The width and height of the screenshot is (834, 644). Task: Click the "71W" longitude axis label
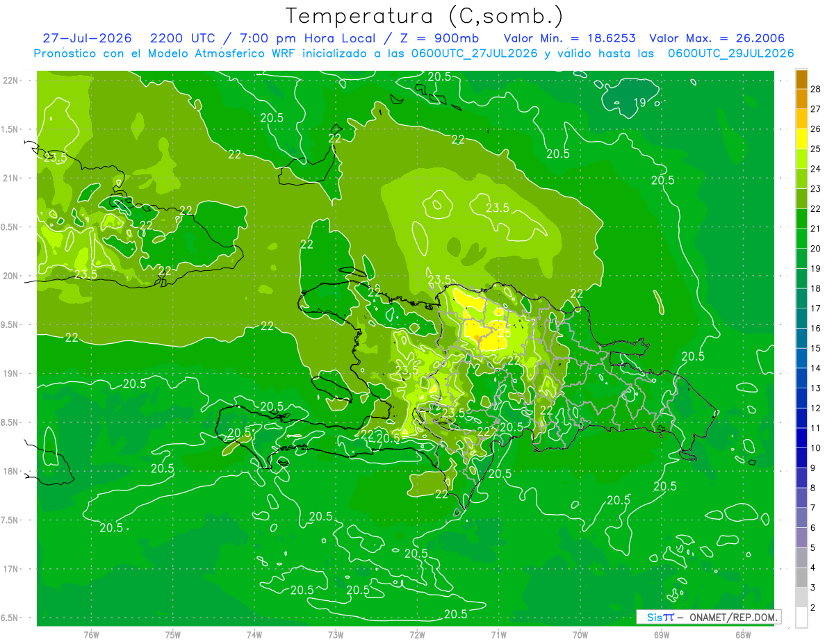click(498, 635)
